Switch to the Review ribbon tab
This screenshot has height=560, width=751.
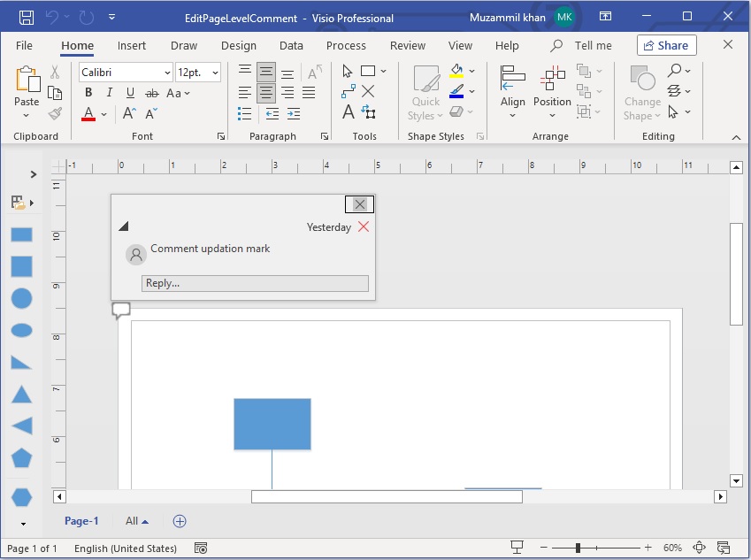click(x=407, y=45)
